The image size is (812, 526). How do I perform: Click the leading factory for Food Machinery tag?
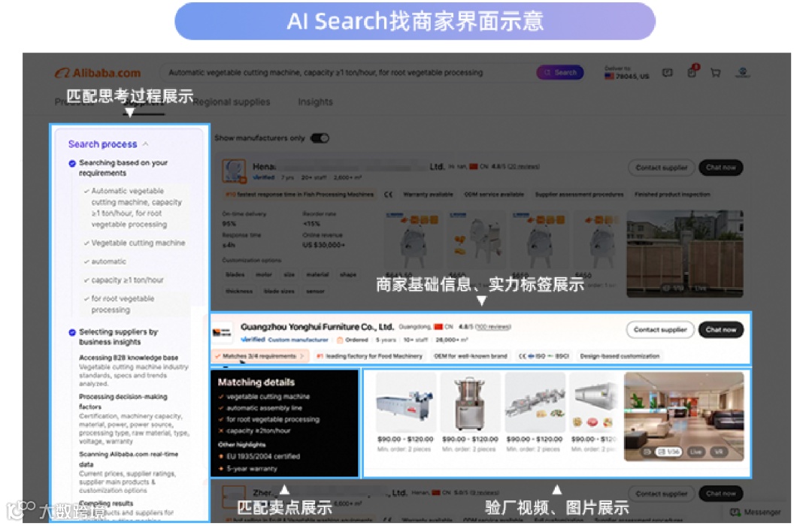(x=369, y=356)
